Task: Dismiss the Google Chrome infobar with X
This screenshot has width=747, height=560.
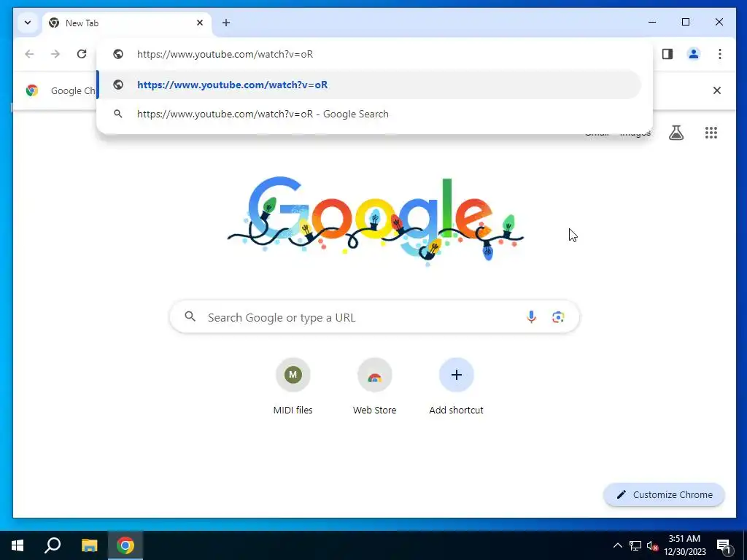Action: [716, 90]
